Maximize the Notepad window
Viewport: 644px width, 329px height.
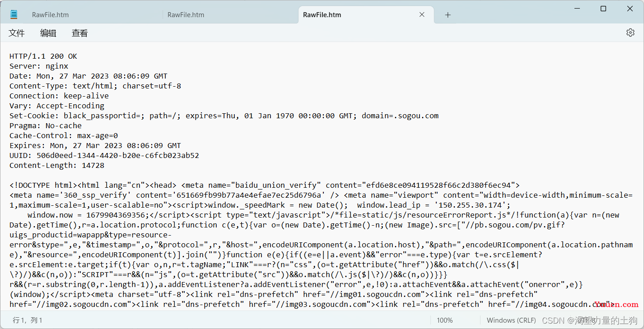pos(603,9)
